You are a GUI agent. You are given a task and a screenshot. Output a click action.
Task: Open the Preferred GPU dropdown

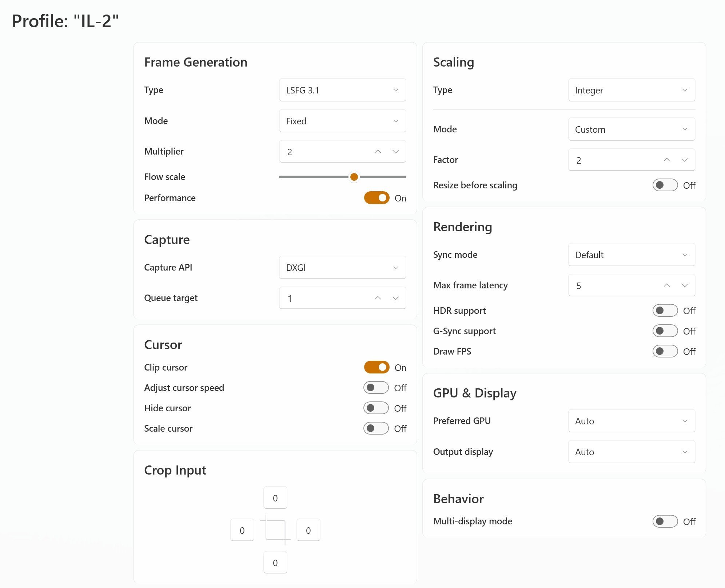(631, 421)
